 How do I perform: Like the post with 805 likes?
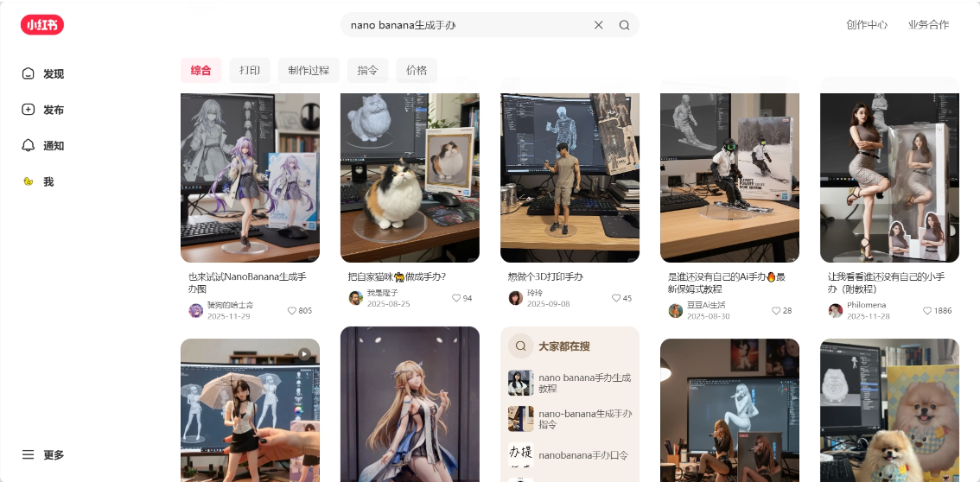[x=292, y=311]
